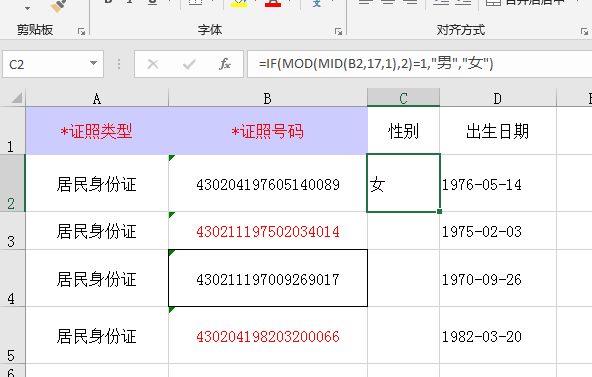The image size is (592, 377).
Task: Select the cell containing 女
Action: click(403, 183)
